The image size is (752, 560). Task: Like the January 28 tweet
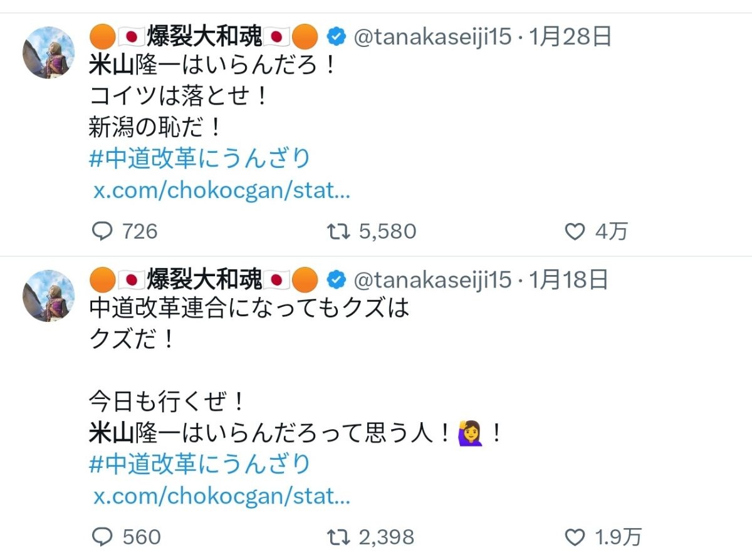coord(574,232)
